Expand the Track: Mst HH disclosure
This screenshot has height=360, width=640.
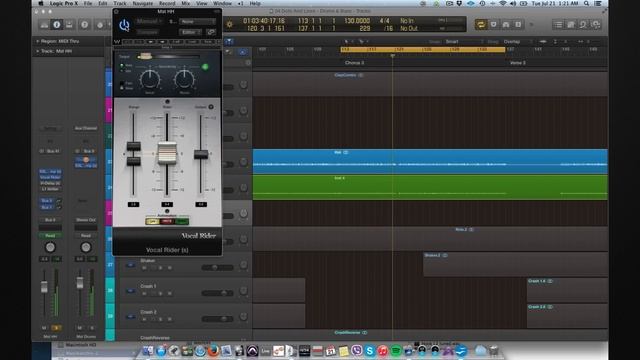tap(38, 51)
